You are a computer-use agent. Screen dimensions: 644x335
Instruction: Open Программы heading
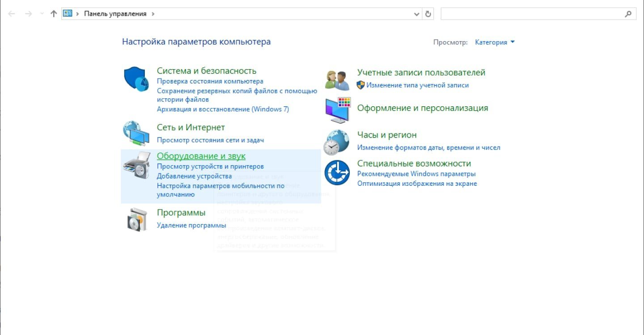click(181, 212)
